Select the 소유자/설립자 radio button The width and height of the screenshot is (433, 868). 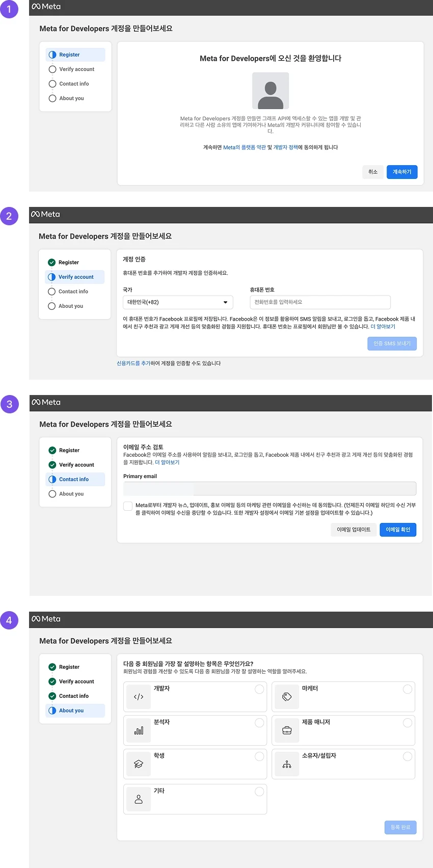point(408,756)
